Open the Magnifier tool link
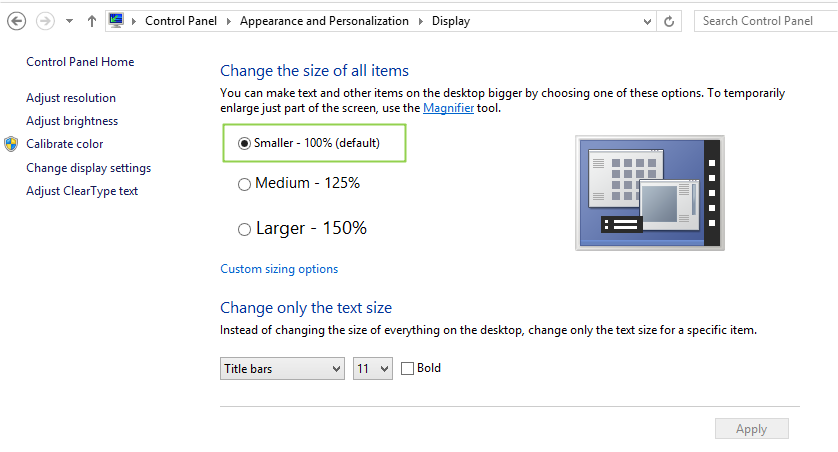Viewport: 838px width, 452px height. coord(448,108)
